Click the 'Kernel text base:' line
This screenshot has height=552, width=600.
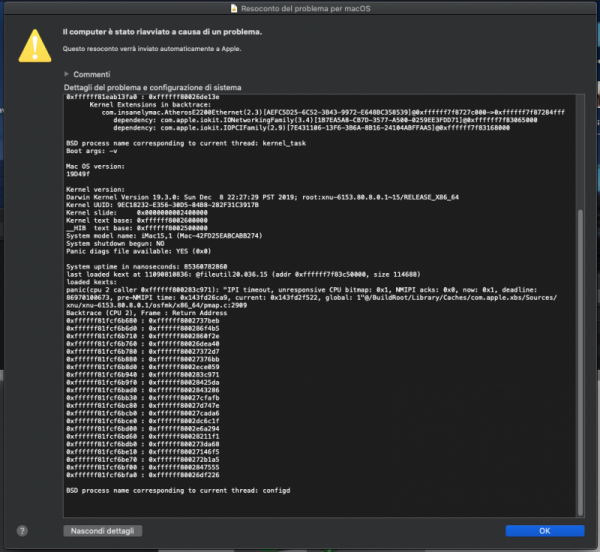[137, 220]
